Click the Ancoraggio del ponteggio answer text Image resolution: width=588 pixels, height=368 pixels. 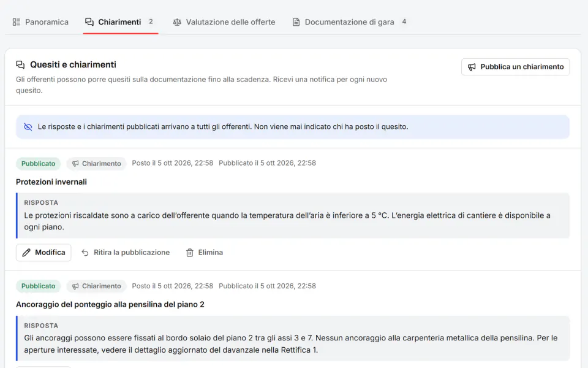point(290,344)
